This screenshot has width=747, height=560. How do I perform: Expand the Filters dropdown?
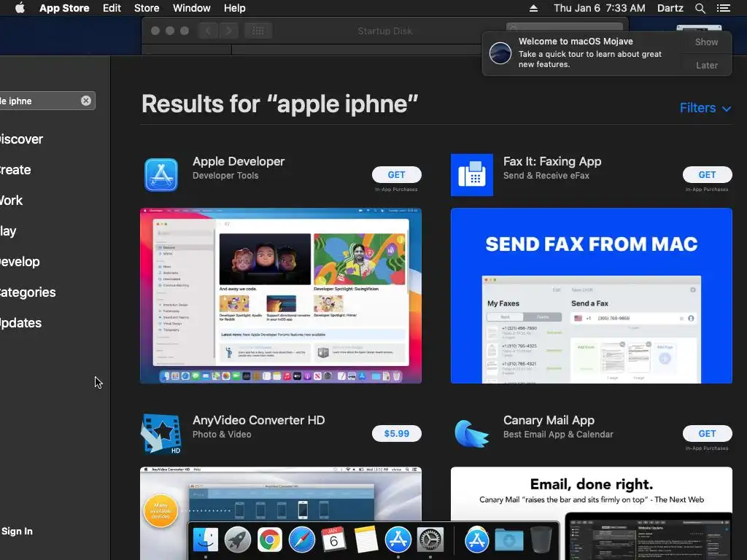tap(705, 108)
